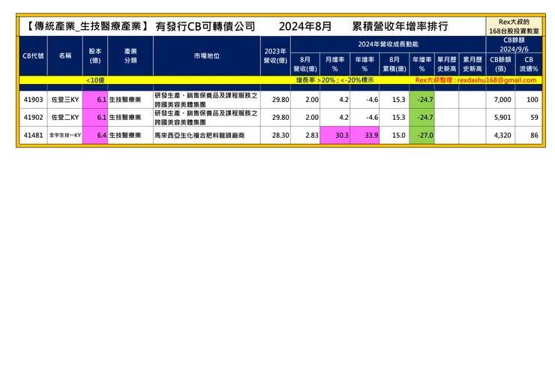555x392 pixels.
Task: Select CB code 41903
Action: coord(33,100)
